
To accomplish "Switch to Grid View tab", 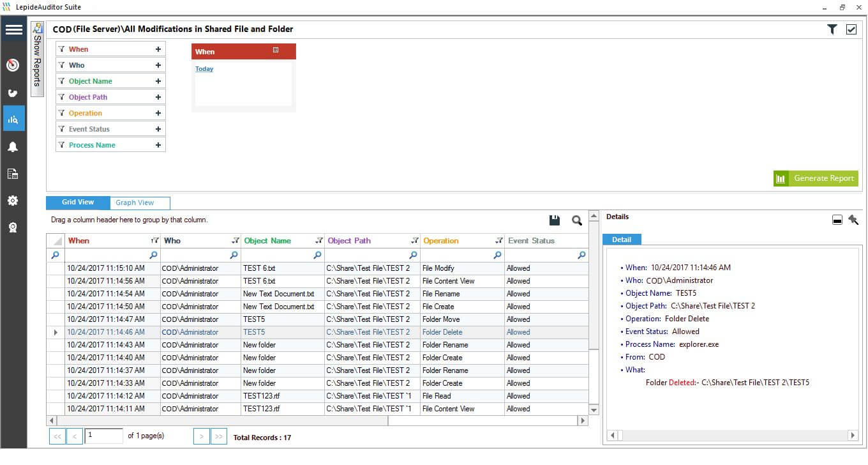I will 78,202.
